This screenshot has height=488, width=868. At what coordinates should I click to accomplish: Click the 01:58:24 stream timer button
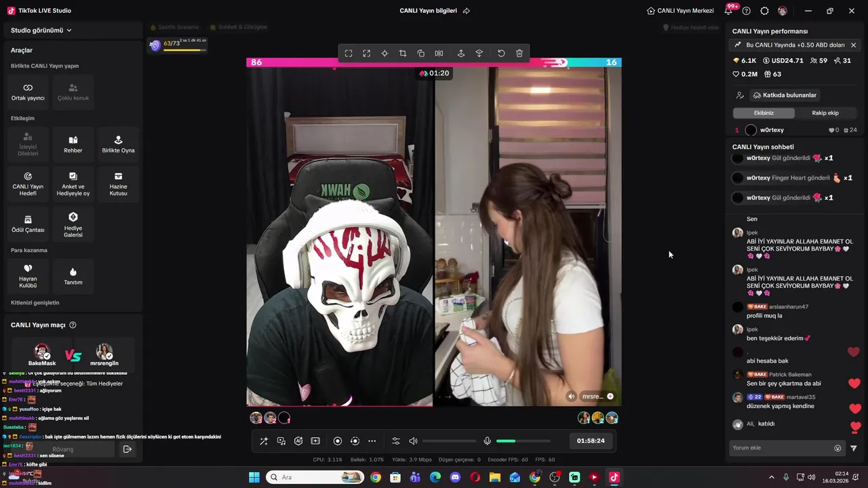click(591, 441)
